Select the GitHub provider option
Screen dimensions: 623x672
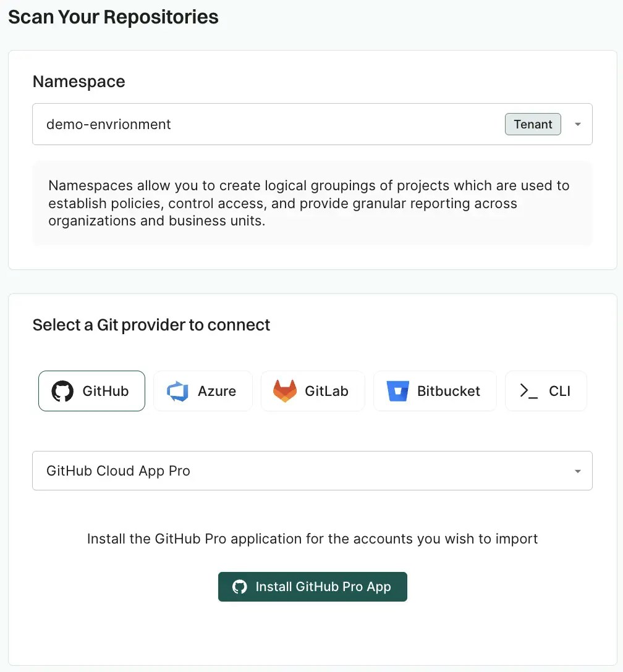pyautogui.click(x=91, y=390)
